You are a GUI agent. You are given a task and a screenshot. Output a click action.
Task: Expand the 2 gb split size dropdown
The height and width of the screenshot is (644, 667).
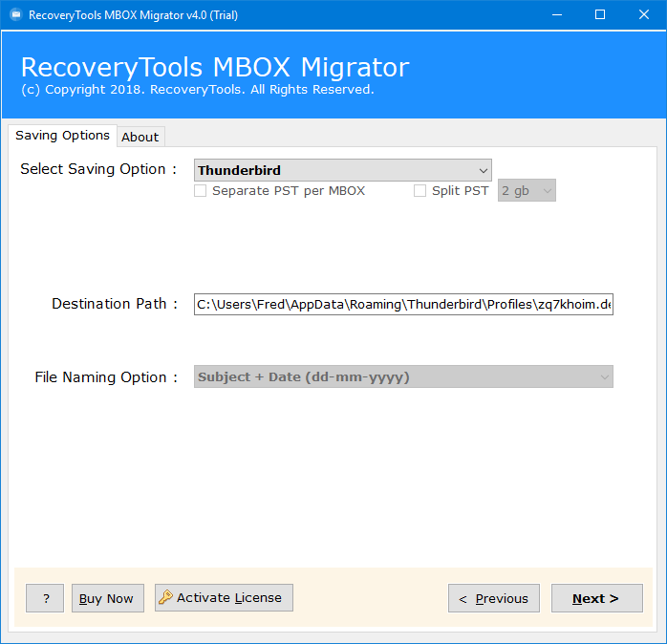527,190
